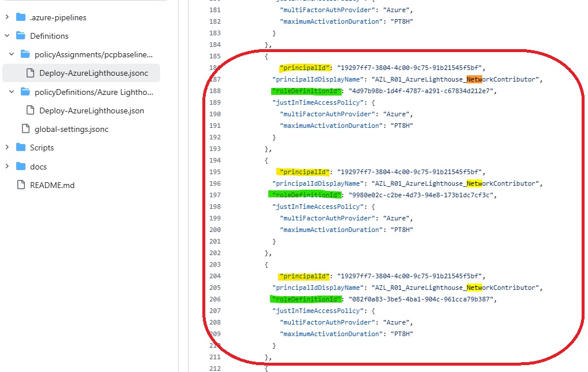Click the folder icon beside Definitions

[22, 35]
